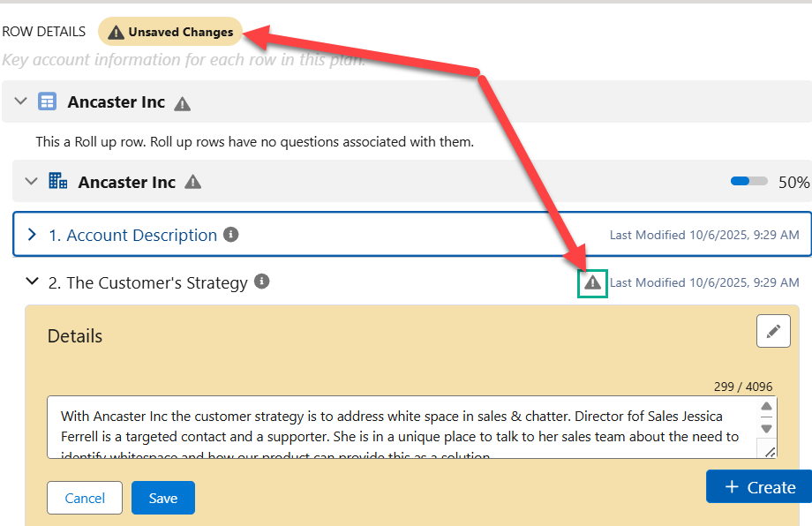
Task: Click the text area scroll down arrow
Action: click(766, 429)
